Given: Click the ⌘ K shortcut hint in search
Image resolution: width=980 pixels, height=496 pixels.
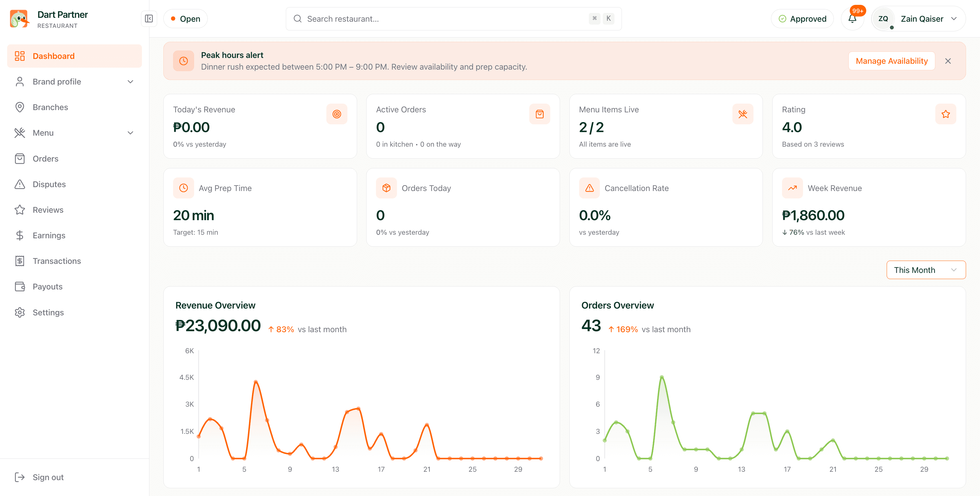Looking at the screenshot, I should pos(601,18).
